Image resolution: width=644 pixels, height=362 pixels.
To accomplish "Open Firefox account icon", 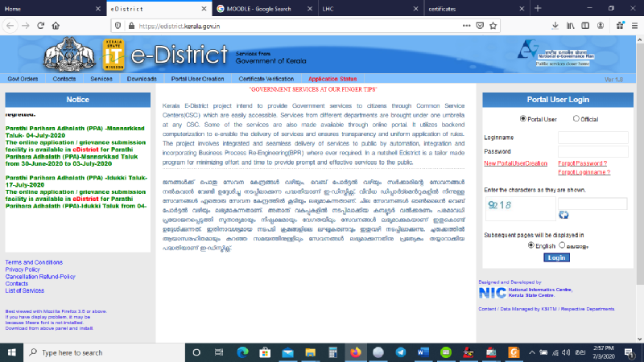I will click(601, 26).
